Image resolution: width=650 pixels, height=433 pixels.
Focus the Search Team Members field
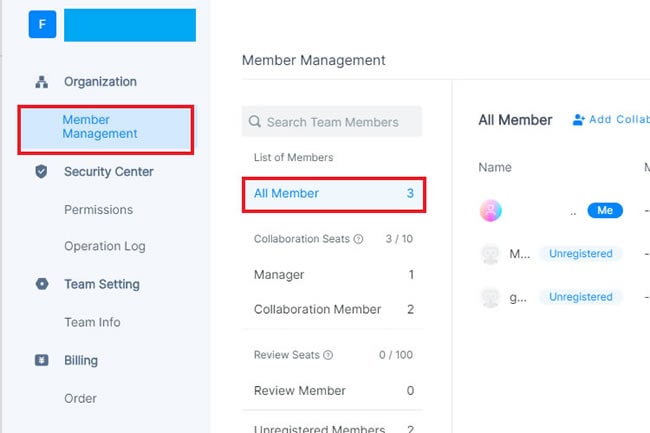(x=332, y=122)
